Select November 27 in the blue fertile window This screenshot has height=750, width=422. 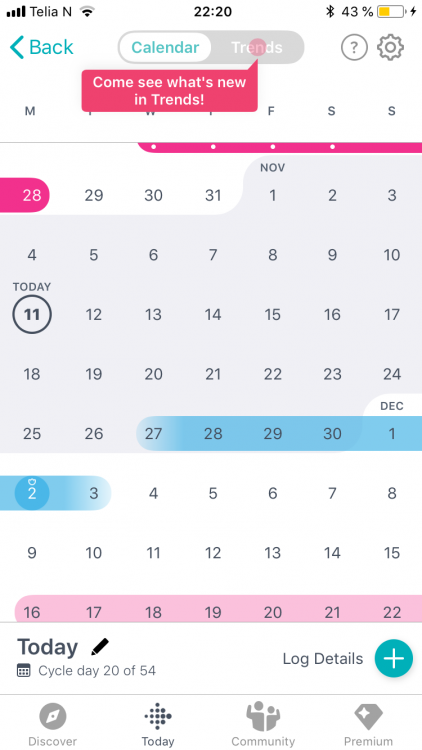click(x=153, y=434)
